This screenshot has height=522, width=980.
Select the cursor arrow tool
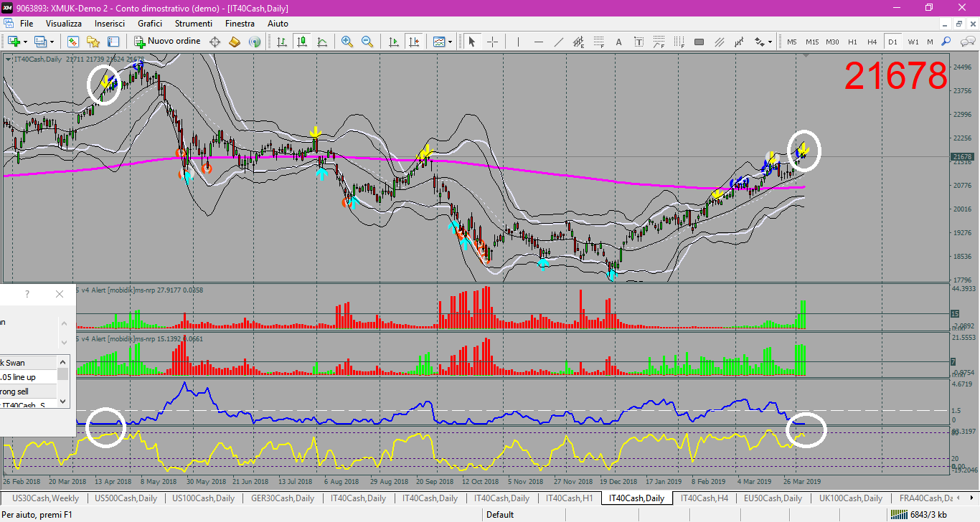pos(471,42)
